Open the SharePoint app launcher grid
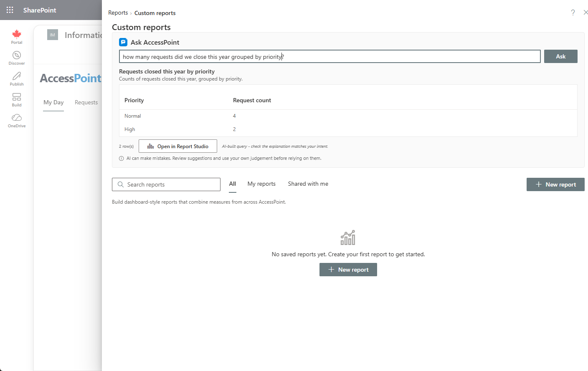Image resolution: width=588 pixels, height=371 pixels. [x=10, y=10]
